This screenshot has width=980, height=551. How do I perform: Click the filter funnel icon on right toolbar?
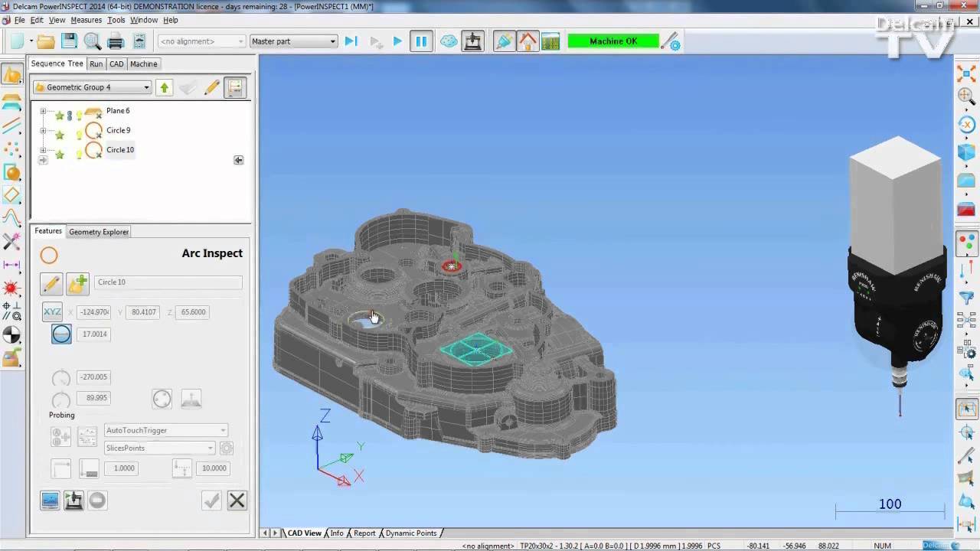(967, 297)
